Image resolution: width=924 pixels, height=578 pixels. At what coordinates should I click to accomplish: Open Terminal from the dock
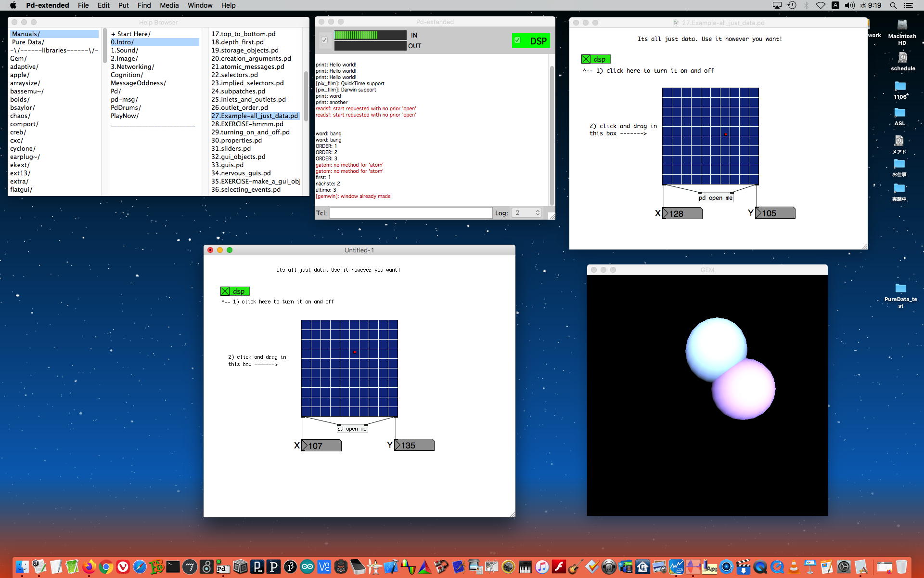tap(173, 567)
